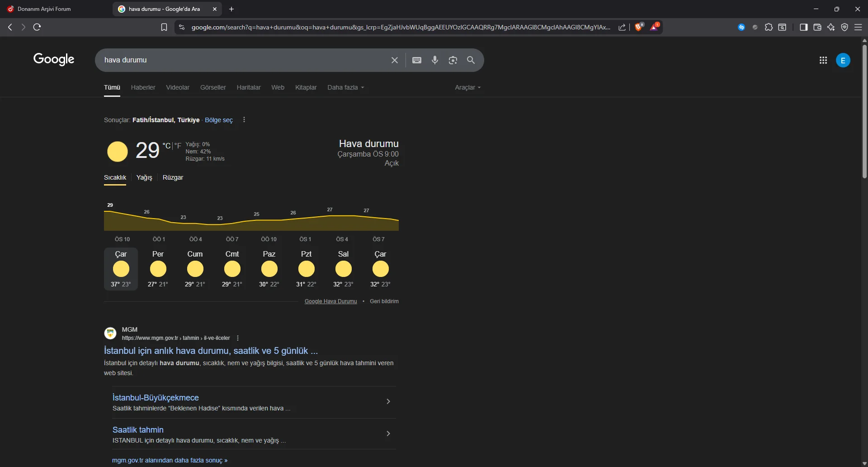The height and width of the screenshot is (467, 868).
Task: Open the on-screen keyboard input tool
Action: coord(417,60)
